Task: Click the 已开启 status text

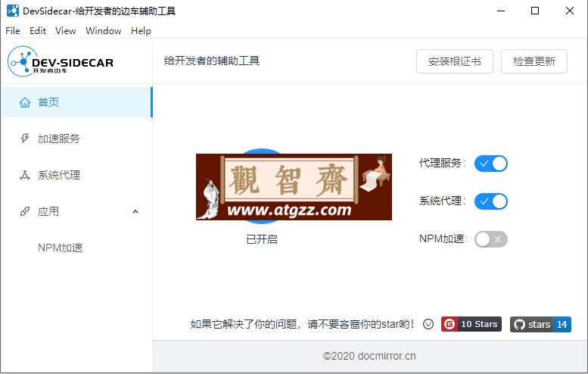Action: point(262,239)
